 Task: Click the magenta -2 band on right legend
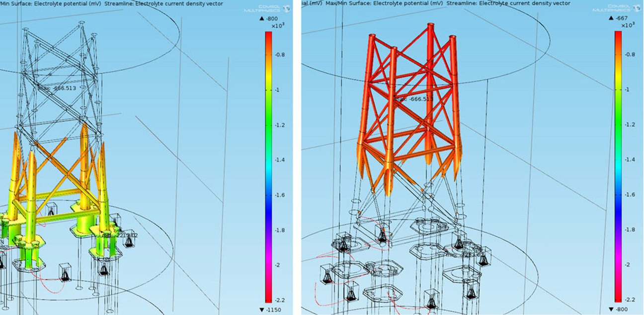[x=618, y=264]
